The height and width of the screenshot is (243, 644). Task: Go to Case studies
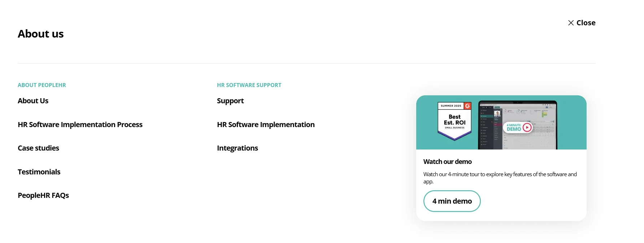click(x=38, y=148)
